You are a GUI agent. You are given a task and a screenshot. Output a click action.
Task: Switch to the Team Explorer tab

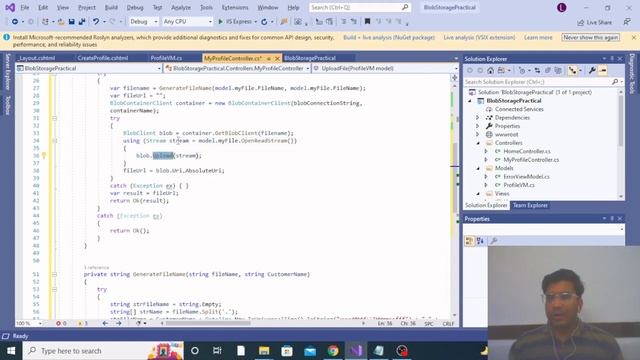click(530, 205)
